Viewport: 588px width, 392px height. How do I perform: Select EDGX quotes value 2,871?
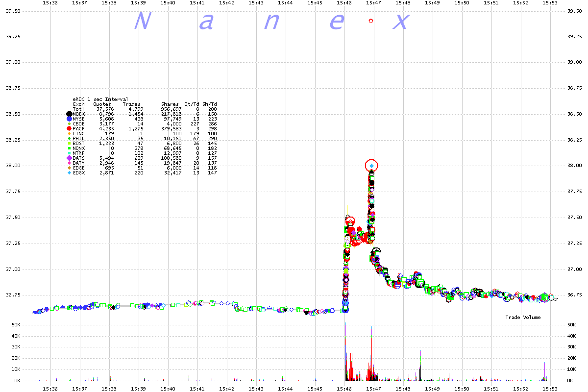coord(107,172)
